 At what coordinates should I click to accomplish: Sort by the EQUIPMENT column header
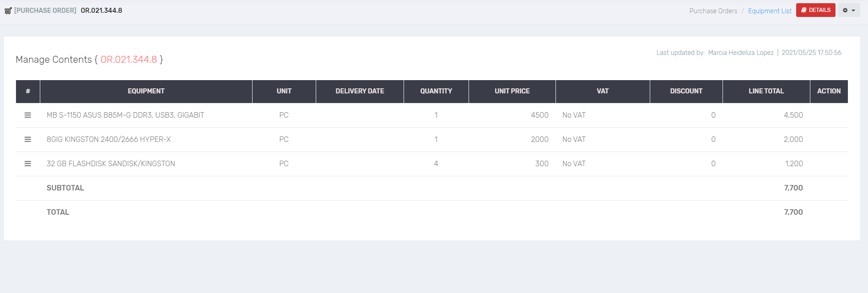pyautogui.click(x=146, y=91)
